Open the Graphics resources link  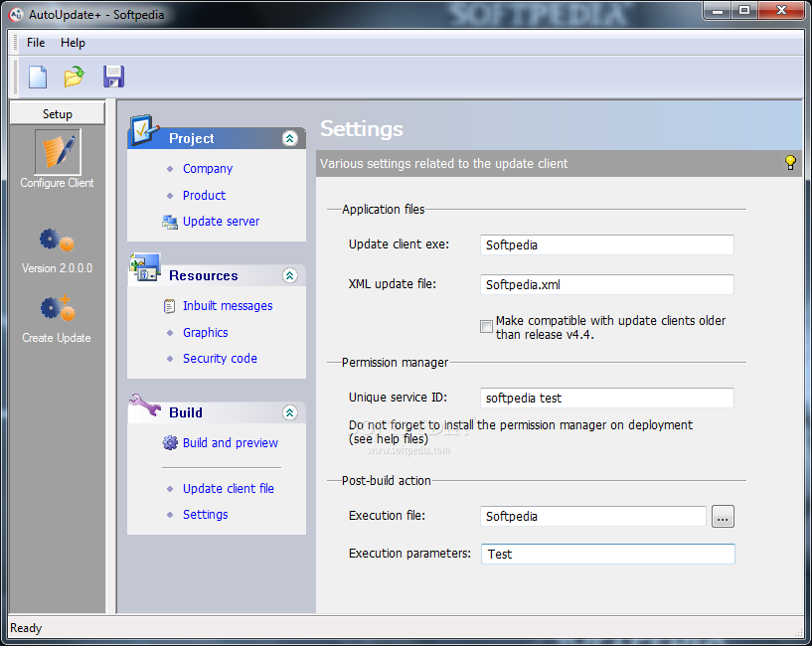[x=205, y=333]
